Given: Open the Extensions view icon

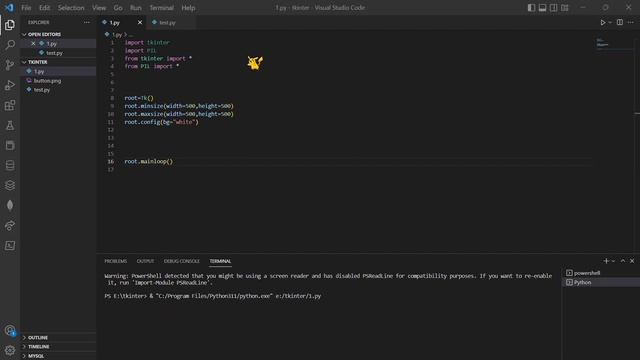Looking at the screenshot, I should (10, 105).
